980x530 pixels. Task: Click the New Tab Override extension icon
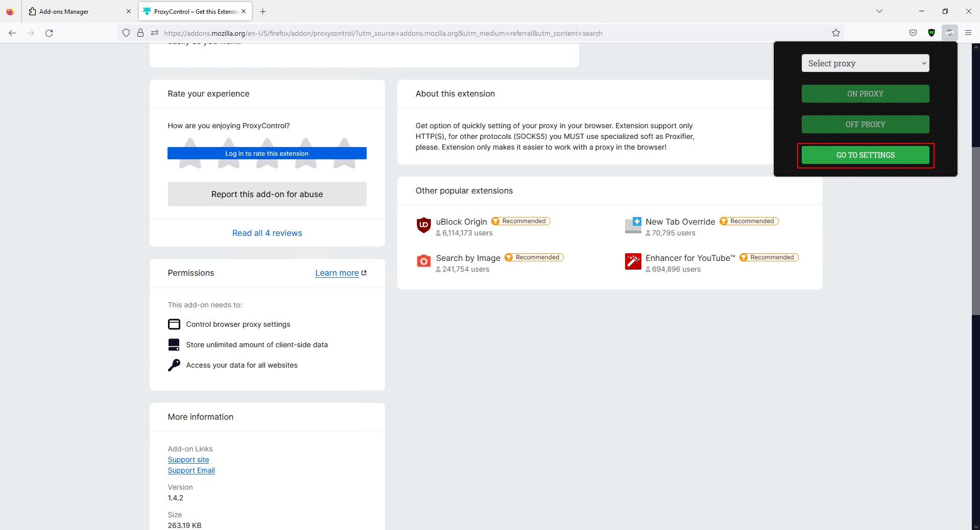[633, 225]
